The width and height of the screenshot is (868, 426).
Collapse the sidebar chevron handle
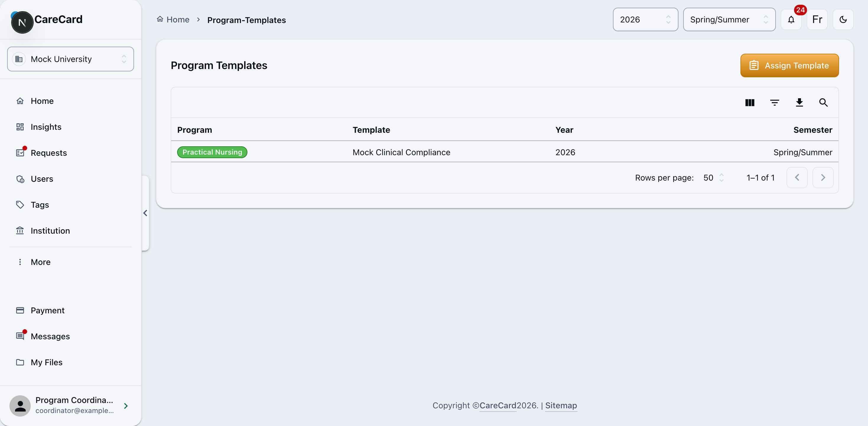pos(145,213)
